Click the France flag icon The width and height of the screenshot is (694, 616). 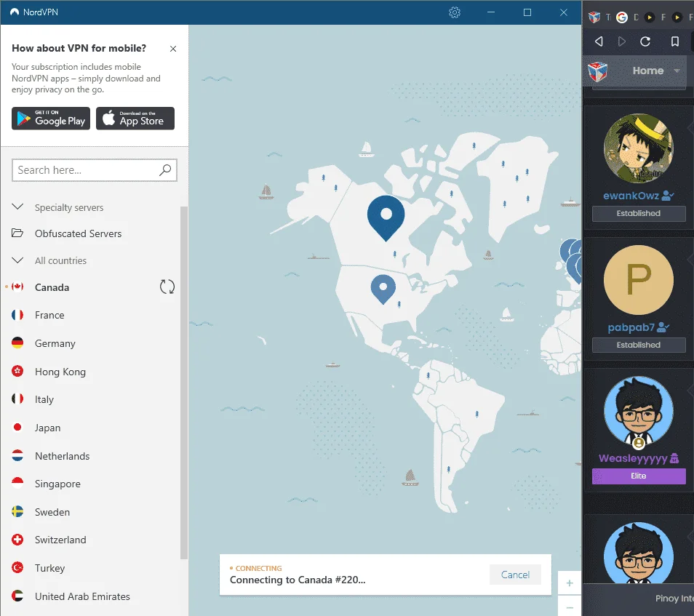click(17, 315)
